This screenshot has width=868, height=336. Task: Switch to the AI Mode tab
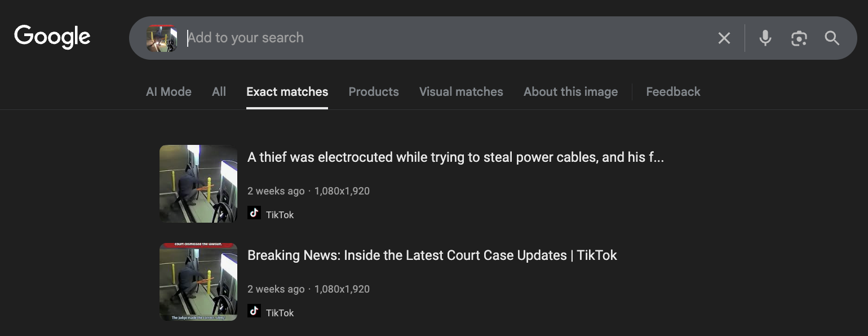click(x=169, y=92)
